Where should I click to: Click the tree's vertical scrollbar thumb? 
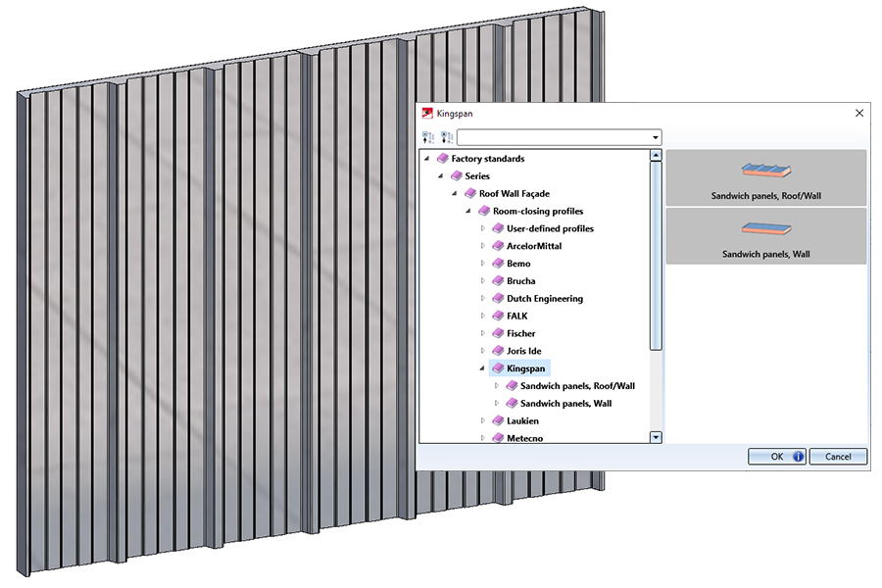(x=656, y=256)
